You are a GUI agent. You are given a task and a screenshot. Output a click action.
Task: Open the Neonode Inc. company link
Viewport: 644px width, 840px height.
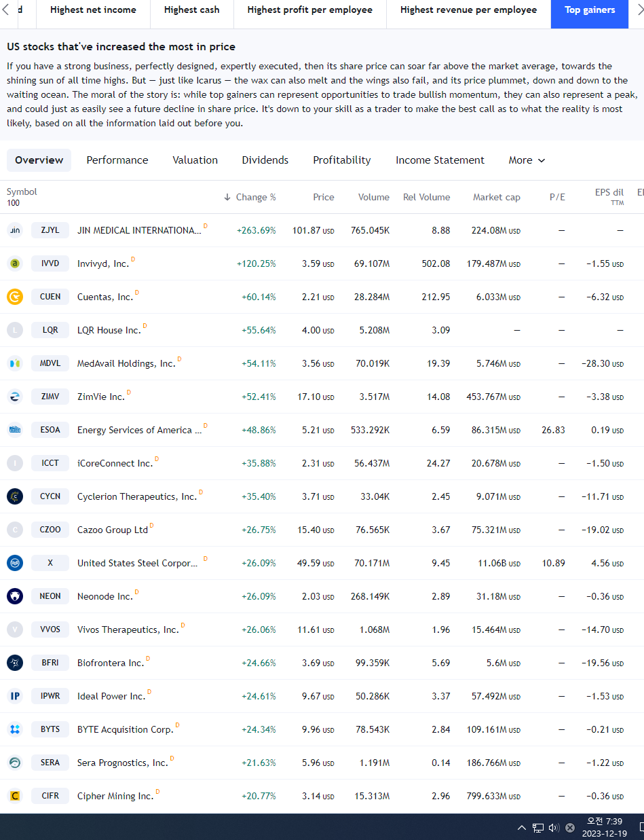105,596
